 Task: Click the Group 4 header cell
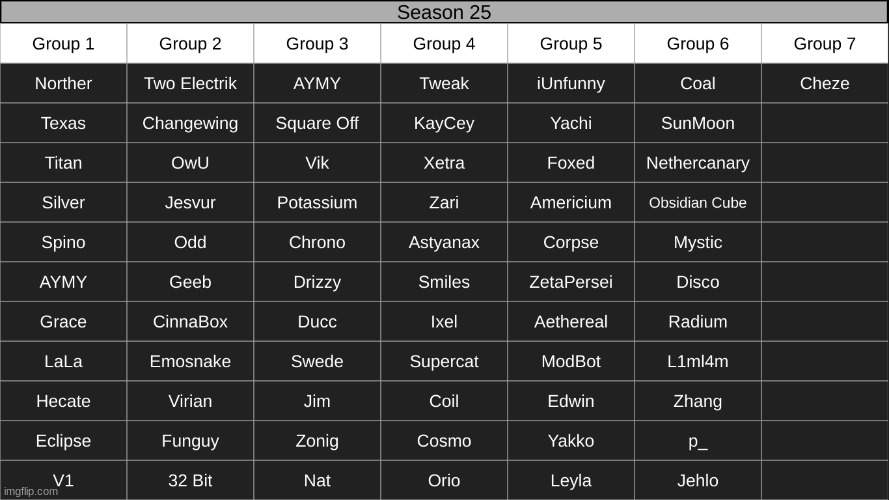[x=444, y=44]
